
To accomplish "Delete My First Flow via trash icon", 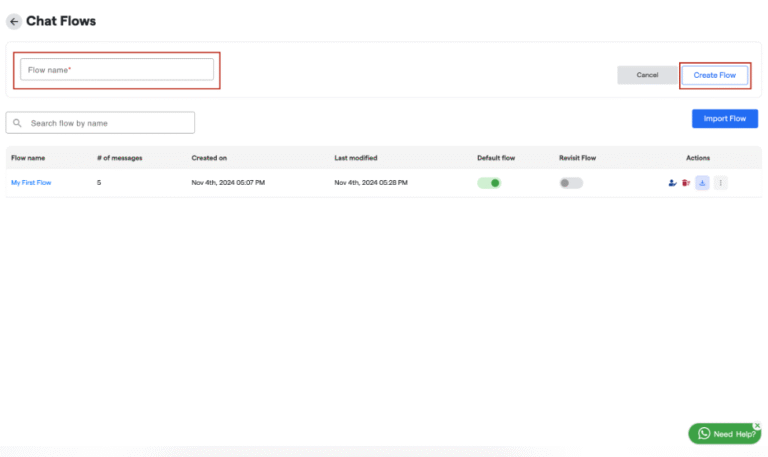I will click(x=686, y=183).
